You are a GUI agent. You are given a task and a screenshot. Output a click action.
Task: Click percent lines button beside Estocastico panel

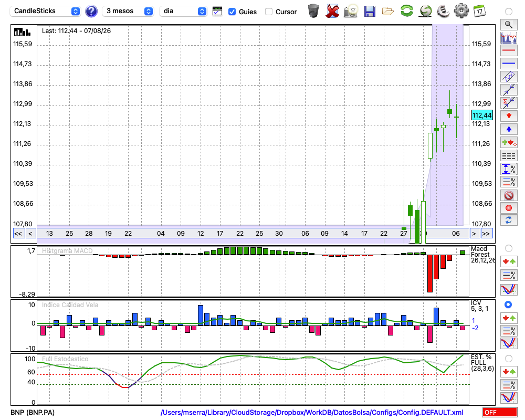coord(509,385)
